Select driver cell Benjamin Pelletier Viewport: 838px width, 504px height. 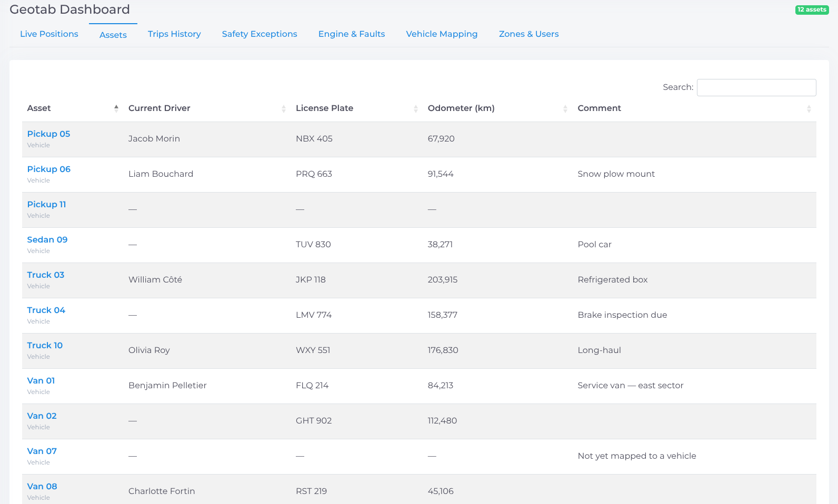pyautogui.click(x=167, y=385)
